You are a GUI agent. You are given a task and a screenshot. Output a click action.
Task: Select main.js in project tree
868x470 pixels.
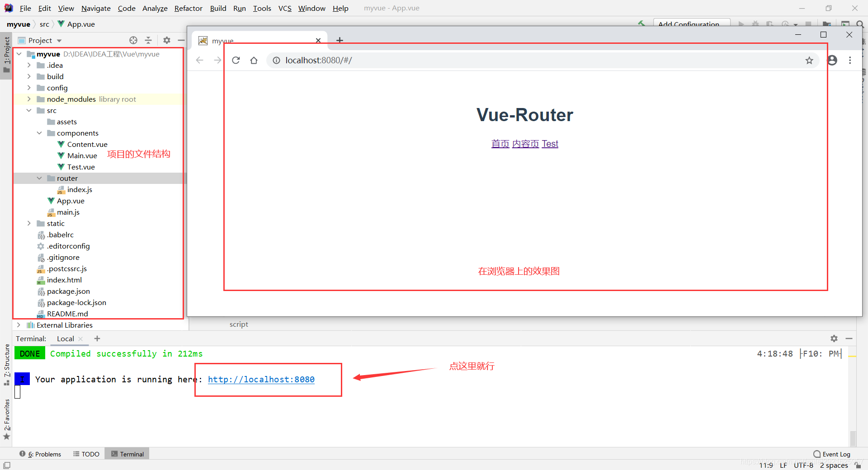click(x=68, y=212)
